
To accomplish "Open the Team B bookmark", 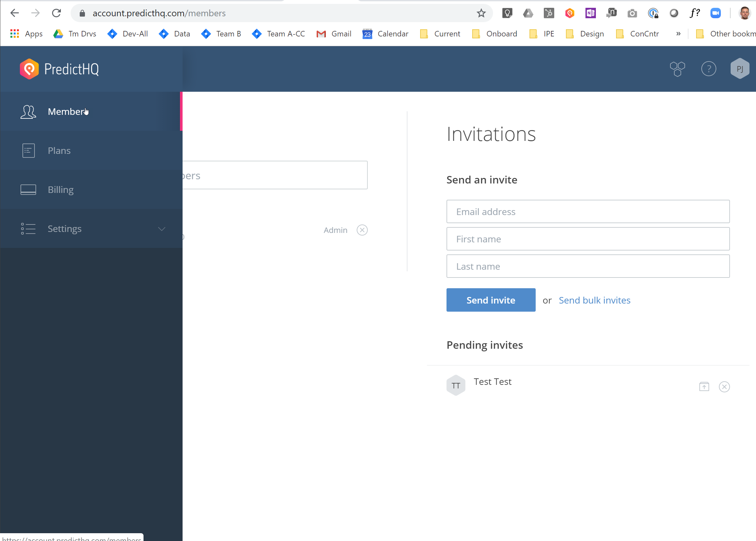I will 221,34.
